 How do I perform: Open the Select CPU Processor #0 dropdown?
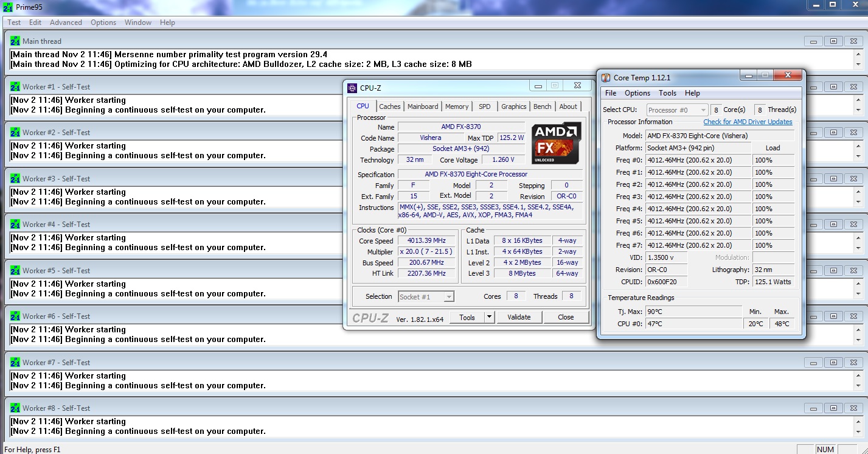(677, 110)
